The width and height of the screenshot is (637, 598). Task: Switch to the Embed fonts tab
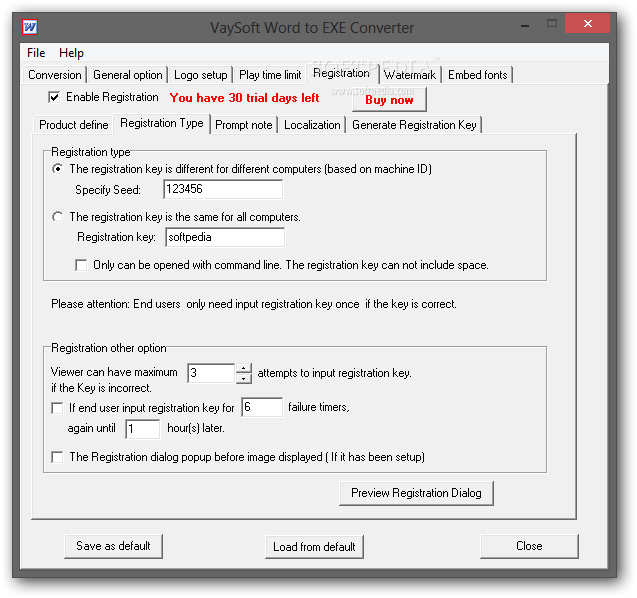pyautogui.click(x=477, y=75)
